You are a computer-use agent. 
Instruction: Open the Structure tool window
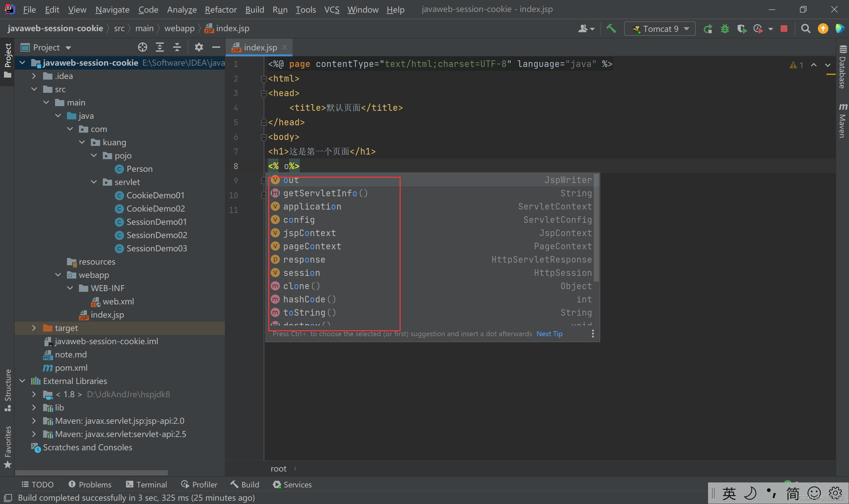click(8, 390)
